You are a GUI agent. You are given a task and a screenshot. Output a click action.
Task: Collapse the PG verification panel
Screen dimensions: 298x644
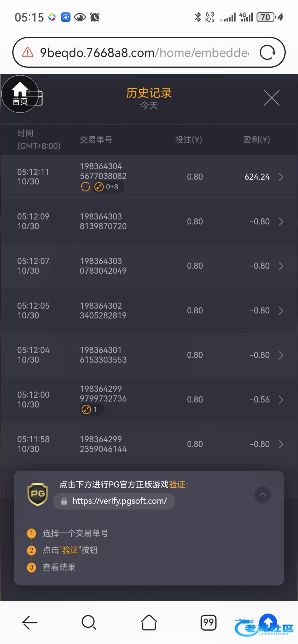click(x=263, y=495)
